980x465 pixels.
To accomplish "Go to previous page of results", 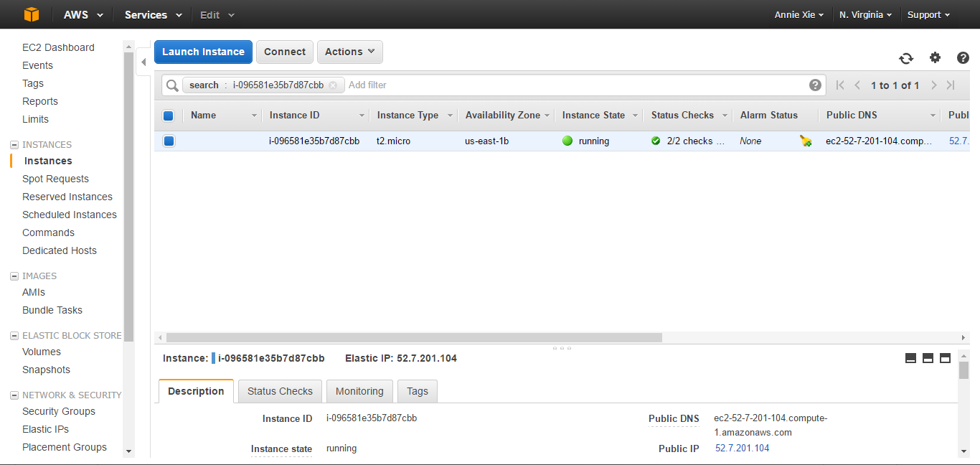I will [857, 85].
